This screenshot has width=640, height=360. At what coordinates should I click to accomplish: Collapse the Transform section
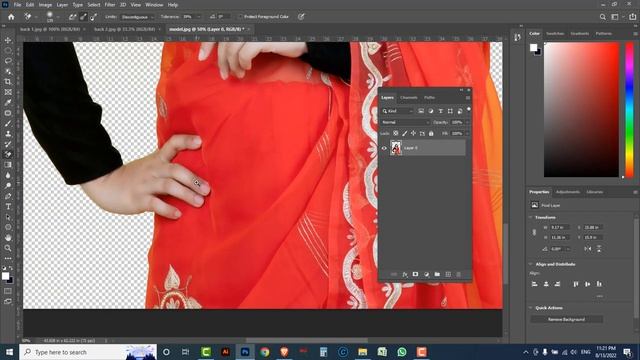point(531,218)
